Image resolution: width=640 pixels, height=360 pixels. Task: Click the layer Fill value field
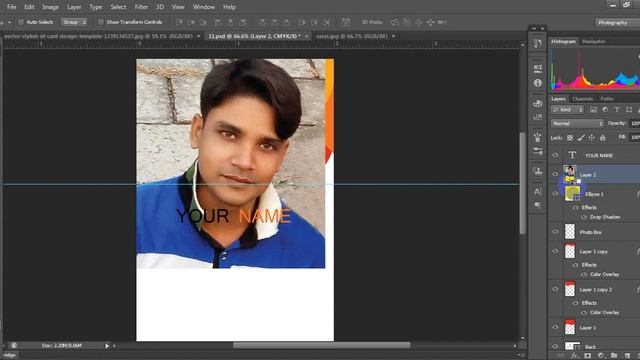coord(635,138)
